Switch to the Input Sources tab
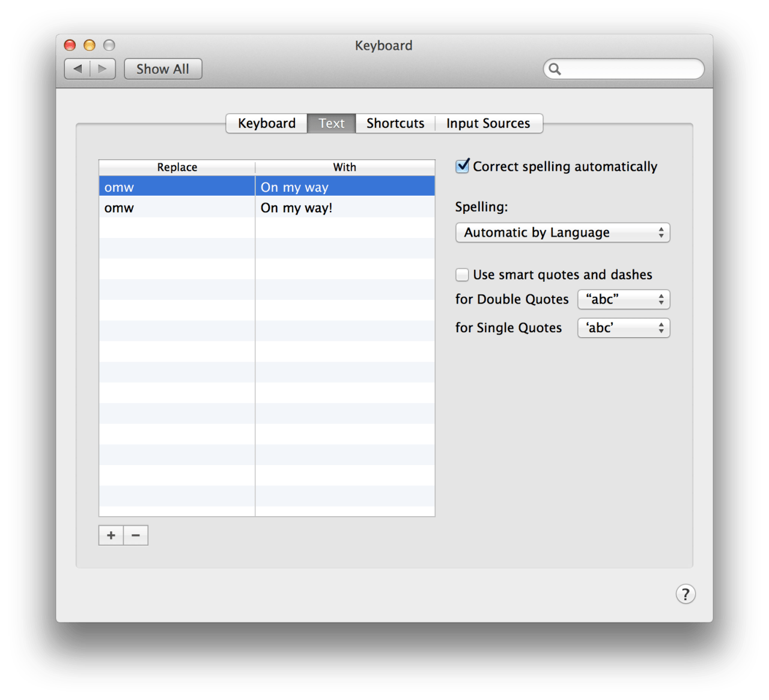The width and height of the screenshot is (769, 700). 488,124
